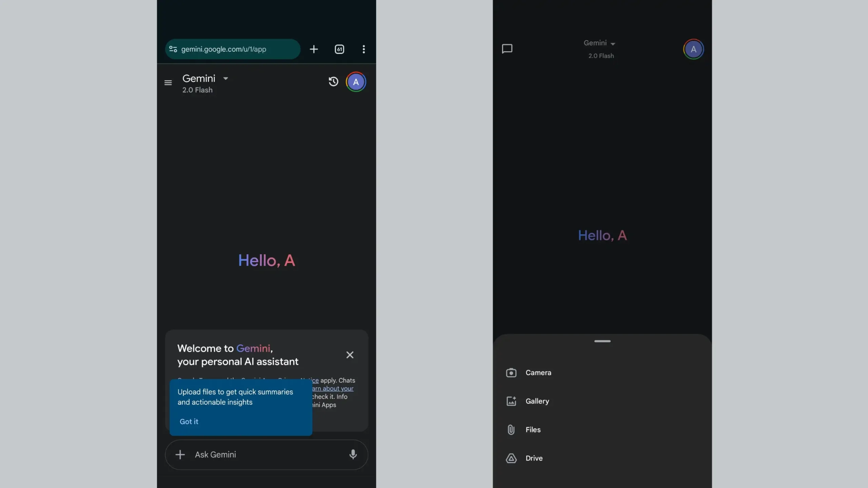Open the learn about your link
The image size is (868, 488).
(x=333, y=388)
